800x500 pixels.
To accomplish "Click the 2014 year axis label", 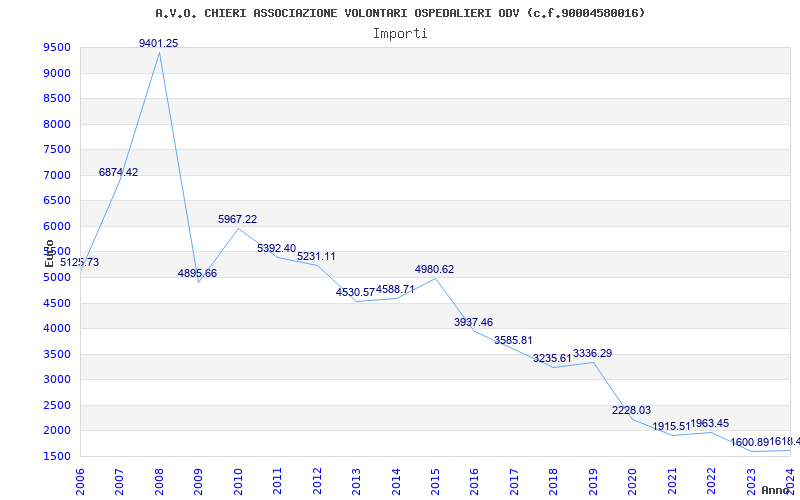I will (396, 482).
